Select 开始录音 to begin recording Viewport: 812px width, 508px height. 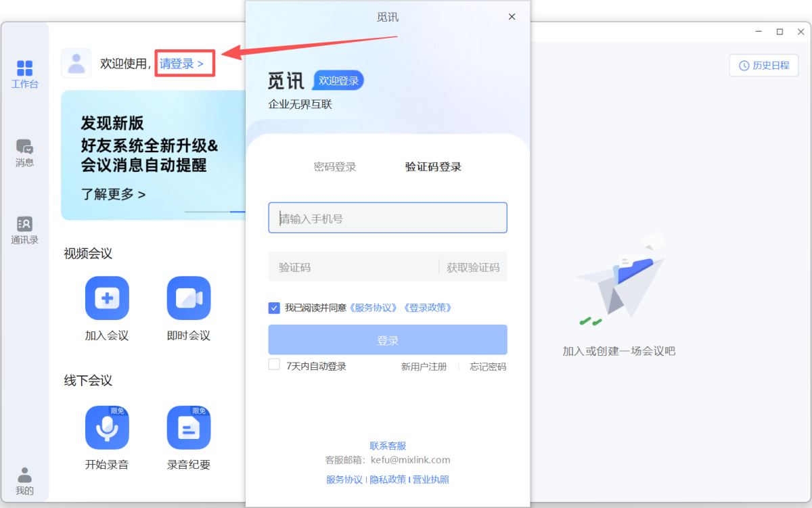(107, 427)
